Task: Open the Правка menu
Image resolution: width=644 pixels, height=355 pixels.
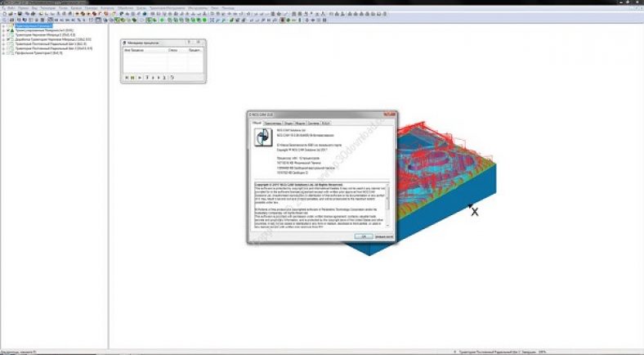Action: [x=23, y=8]
